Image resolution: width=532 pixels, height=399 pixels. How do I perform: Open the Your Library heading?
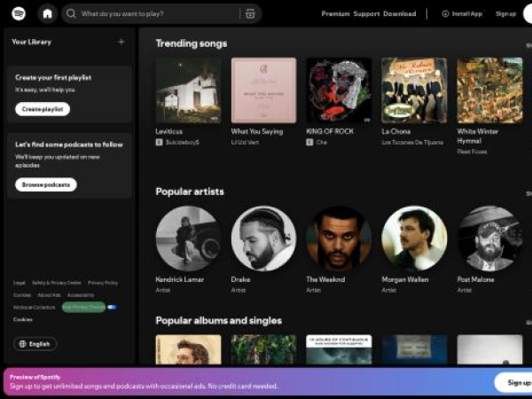[x=32, y=42]
